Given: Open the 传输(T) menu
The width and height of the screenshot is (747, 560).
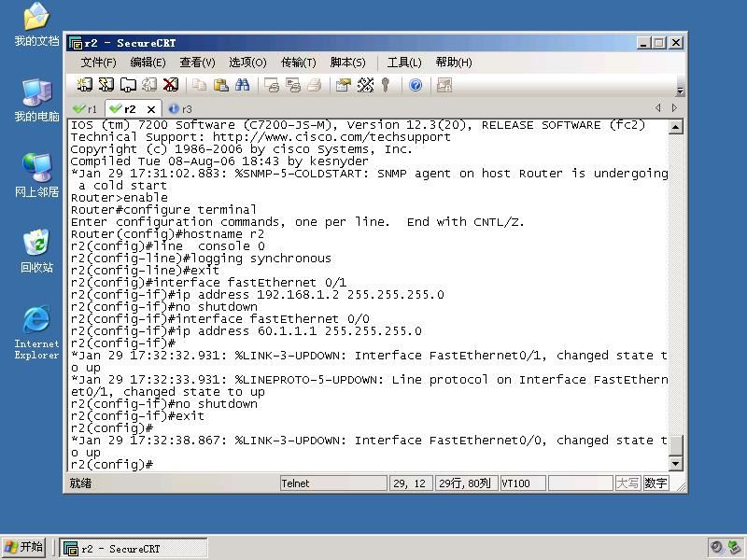Looking at the screenshot, I should 298,63.
